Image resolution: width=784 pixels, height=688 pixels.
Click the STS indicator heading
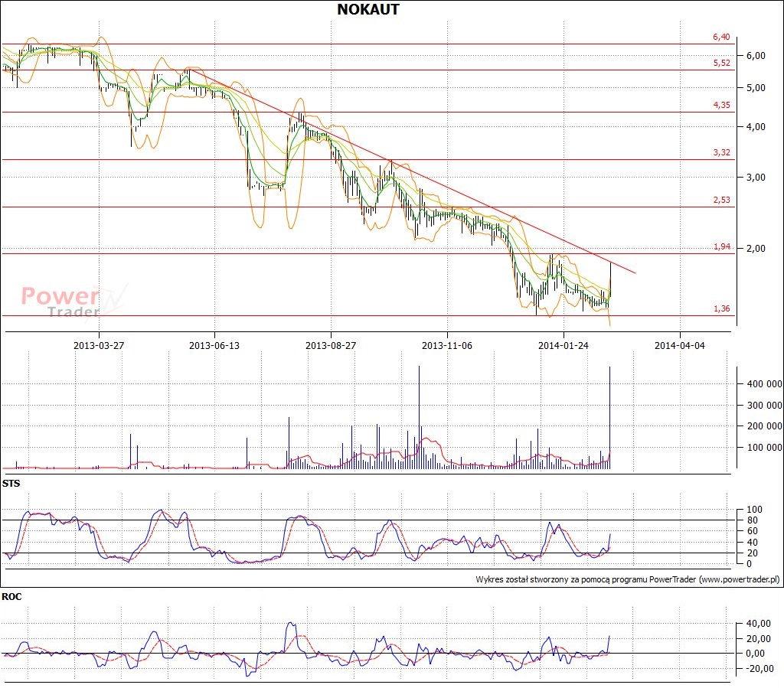(11, 484)
